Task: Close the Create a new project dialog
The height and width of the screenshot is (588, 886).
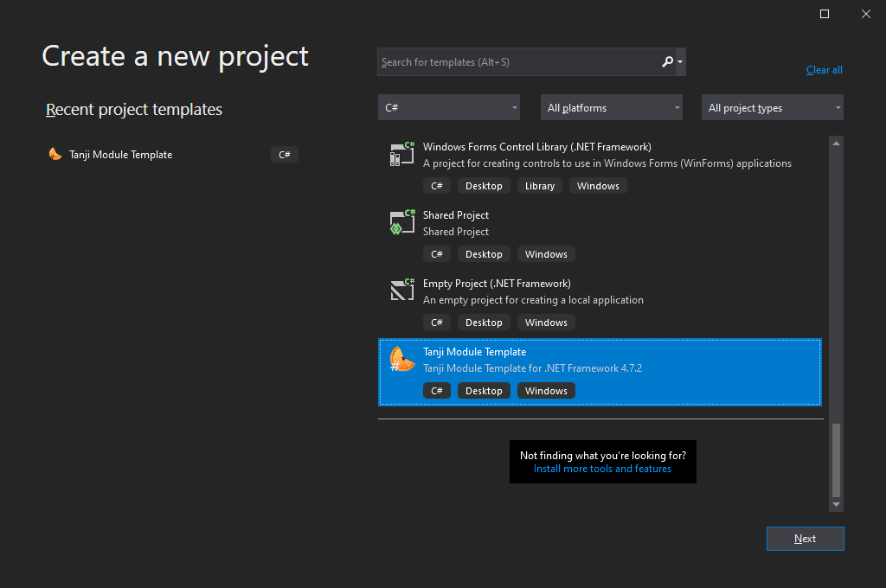Action: [x=865, y=14]
